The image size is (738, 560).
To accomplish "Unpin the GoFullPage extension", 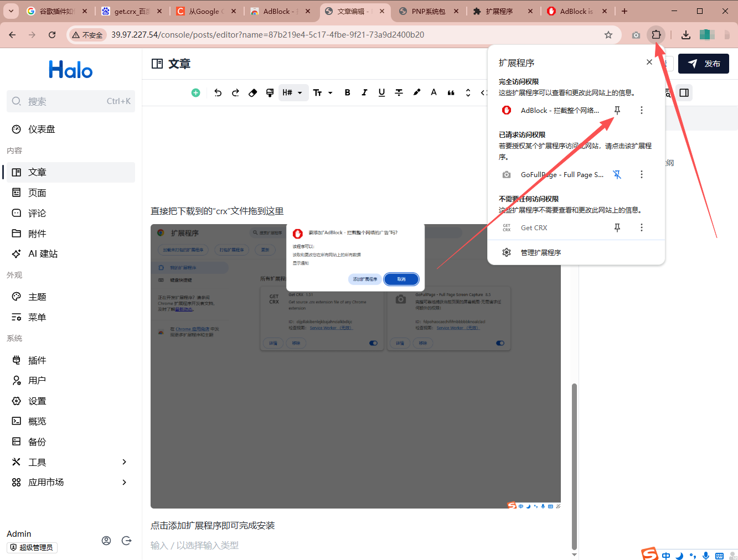I will (x=617, y=175).
